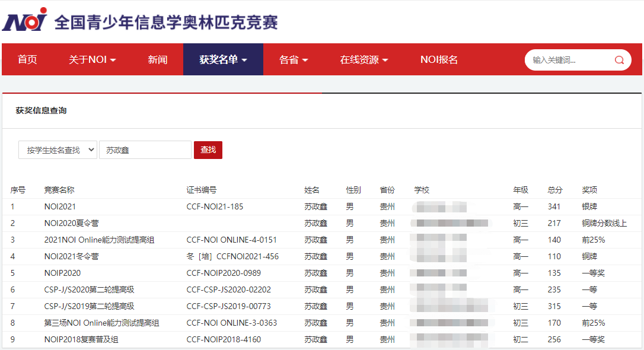Expand the 关于NOI menu
Viewport: 644px width, 350px height.
click(x=92, y=59)
